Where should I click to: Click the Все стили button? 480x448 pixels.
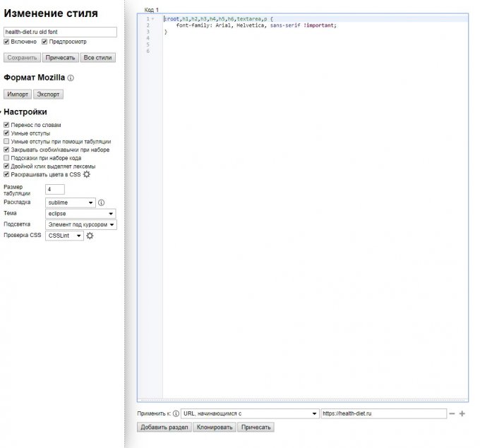coord(97,58)
